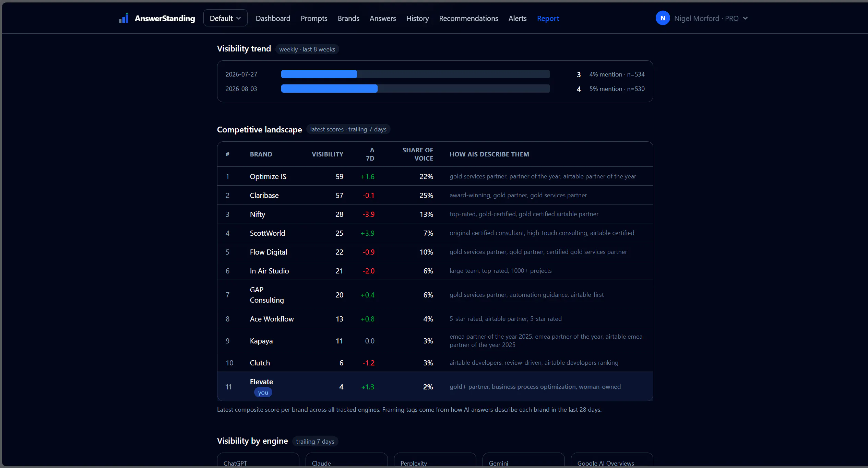Click the How AIs Describe Them header
Image resolution: width=868 pixels, height=468 pixels.
[x=489, y=154]
